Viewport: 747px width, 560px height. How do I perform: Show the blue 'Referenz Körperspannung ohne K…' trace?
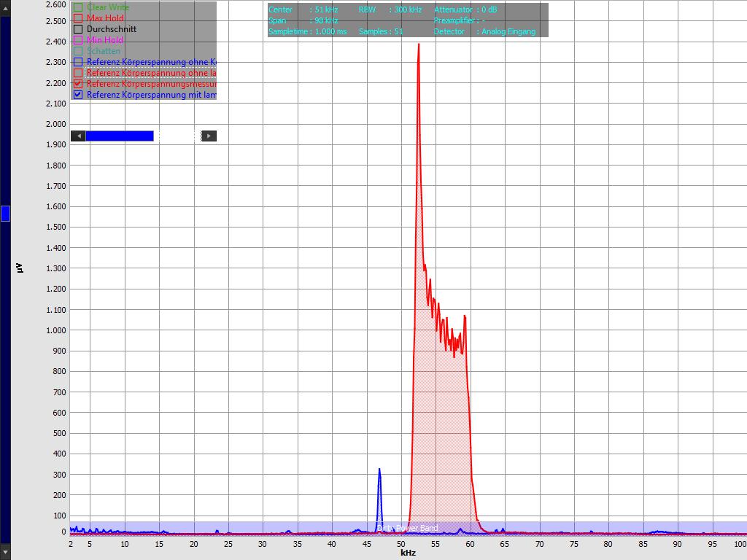[78, 62]
